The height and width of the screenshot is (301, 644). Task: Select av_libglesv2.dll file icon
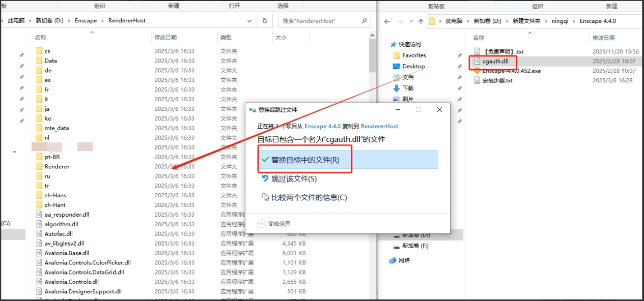pyautogui.click(x=39, y=244)
